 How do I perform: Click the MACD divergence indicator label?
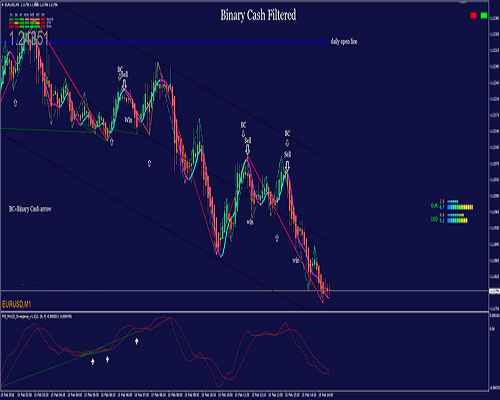[37, 316]
